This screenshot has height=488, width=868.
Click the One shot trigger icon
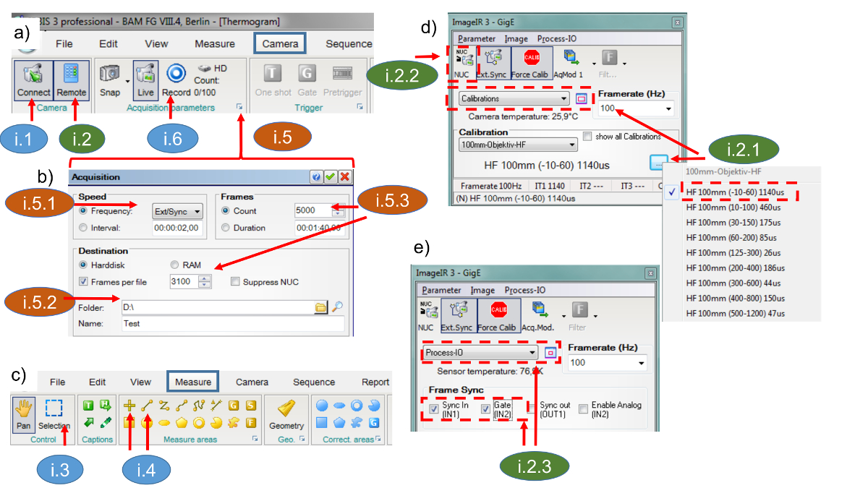(x=271, y=74)
